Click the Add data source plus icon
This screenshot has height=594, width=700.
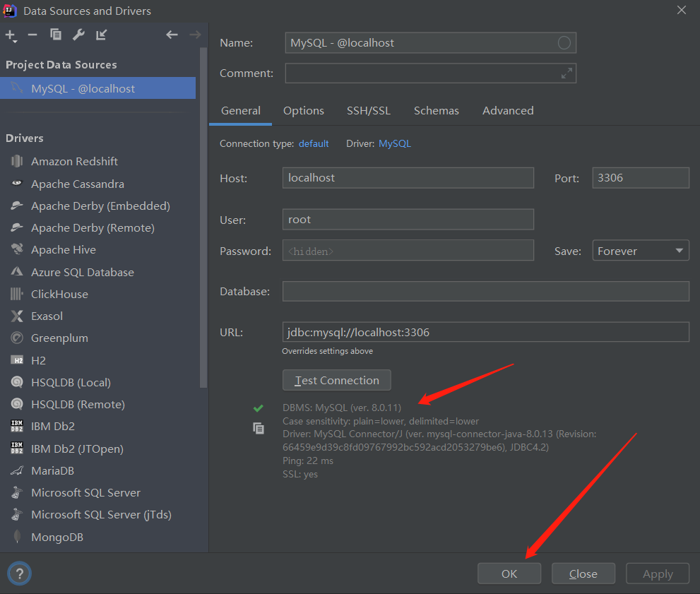click(11, 35)
